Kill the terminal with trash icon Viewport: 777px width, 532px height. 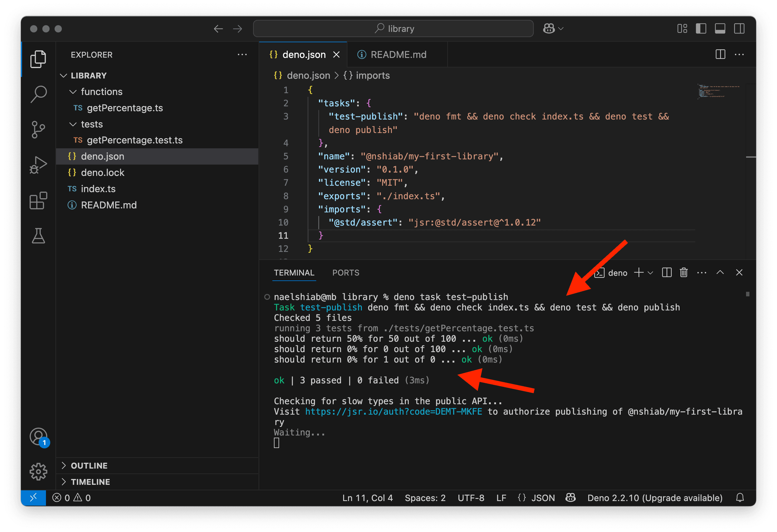pos(683,272)
